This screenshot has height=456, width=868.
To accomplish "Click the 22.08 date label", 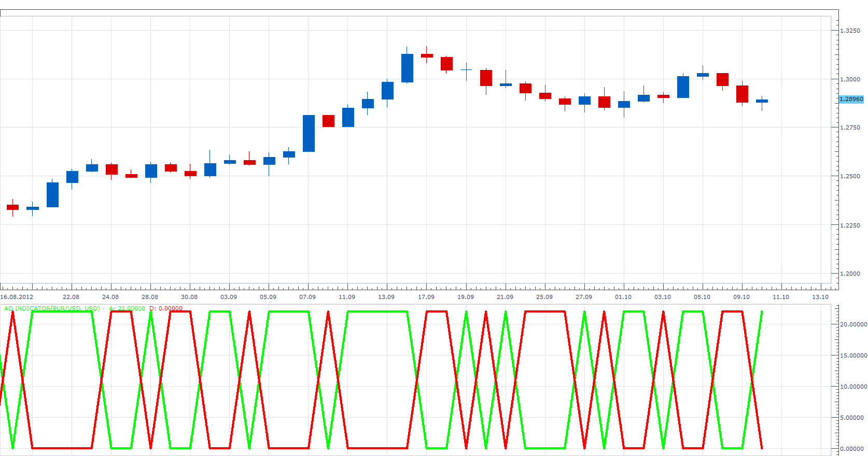I will point(71,297).
